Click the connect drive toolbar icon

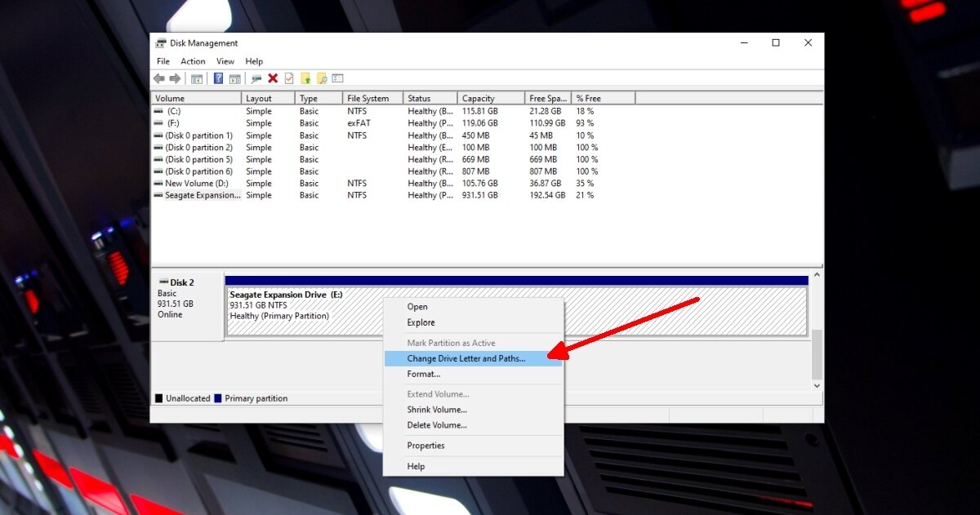[x=256, y=78]
